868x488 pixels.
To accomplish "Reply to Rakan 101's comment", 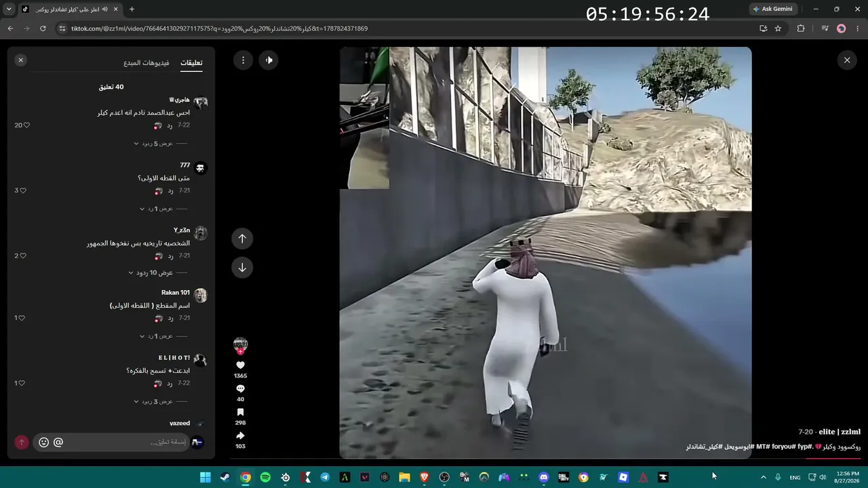I will point(170,318).
